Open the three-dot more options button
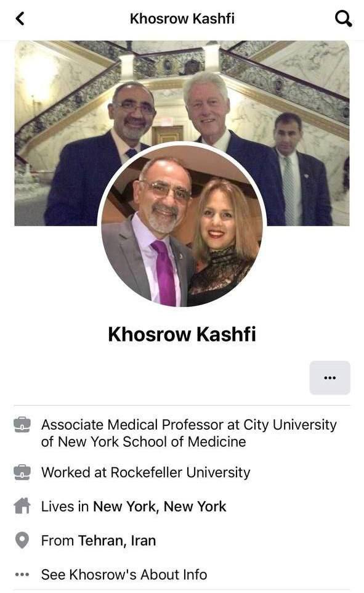 coord(330,377)
